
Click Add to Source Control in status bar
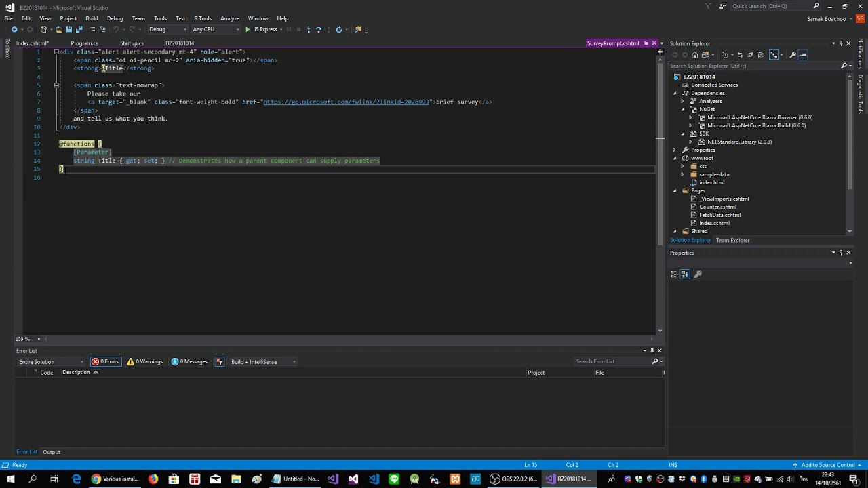pyautogui.click(x=828, y=465)
